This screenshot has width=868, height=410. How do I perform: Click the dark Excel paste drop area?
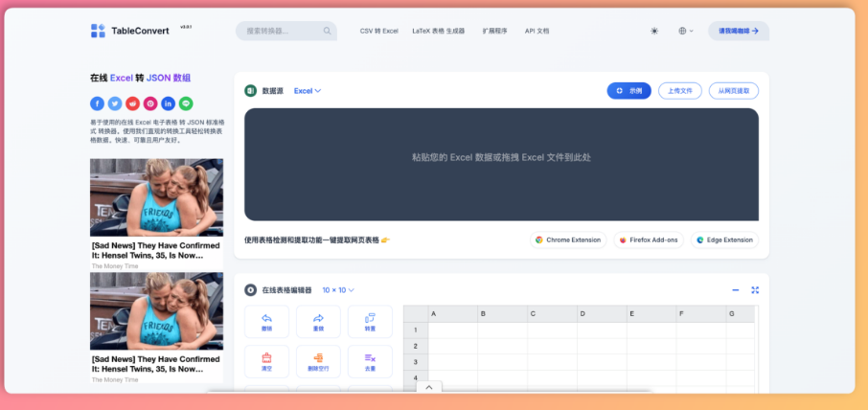click(501, 165)
